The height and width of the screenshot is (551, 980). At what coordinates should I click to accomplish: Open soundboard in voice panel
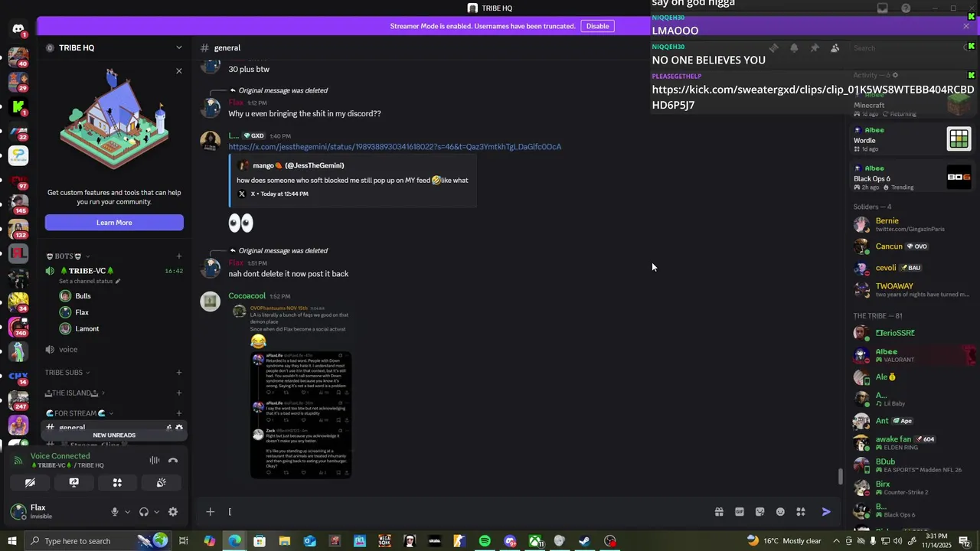point(161,483)
